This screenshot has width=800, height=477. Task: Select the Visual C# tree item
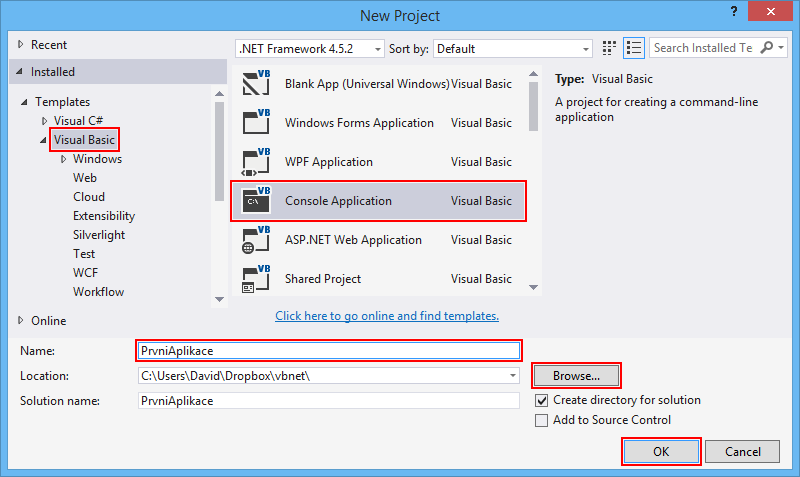(x=79, y=121)
